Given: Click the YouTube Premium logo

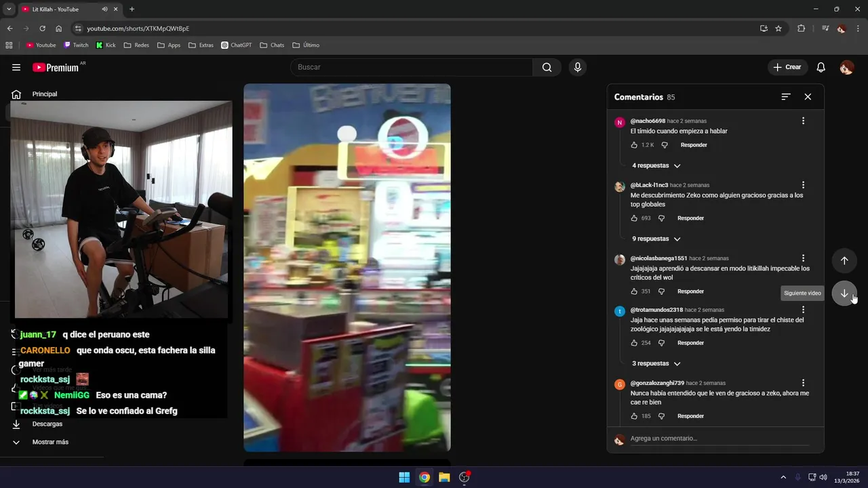Looking at the screenshot, I should [57, 67].
